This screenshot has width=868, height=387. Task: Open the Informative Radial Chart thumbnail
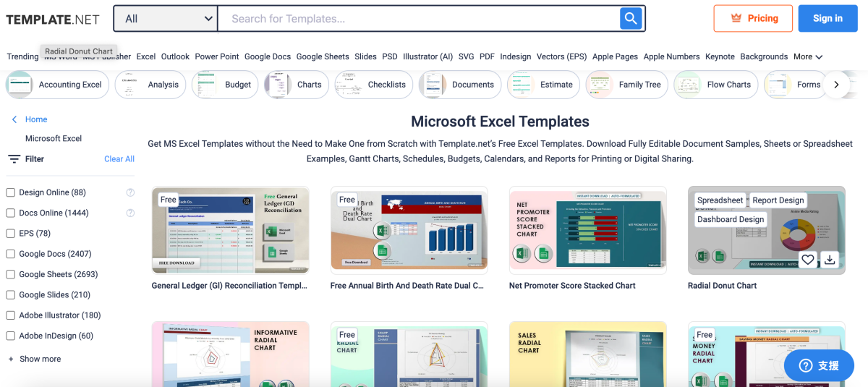(x=231, y=354)
